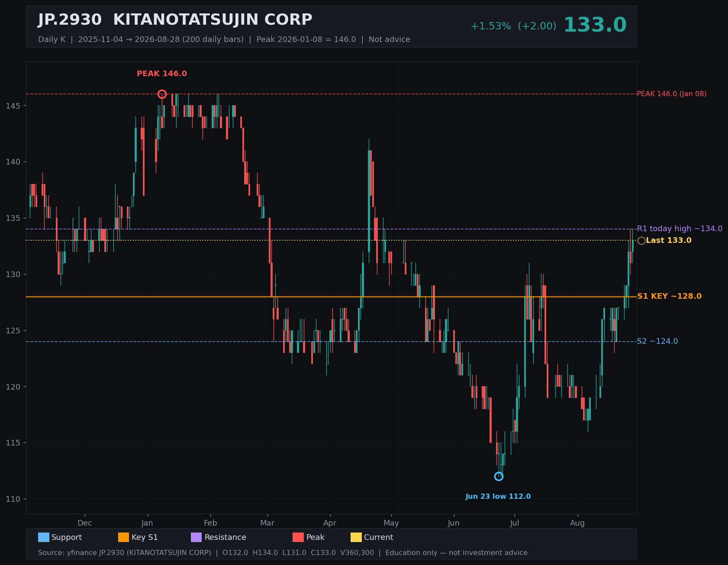Select the Resistance purple legend swatch

(x=196, y=537)
